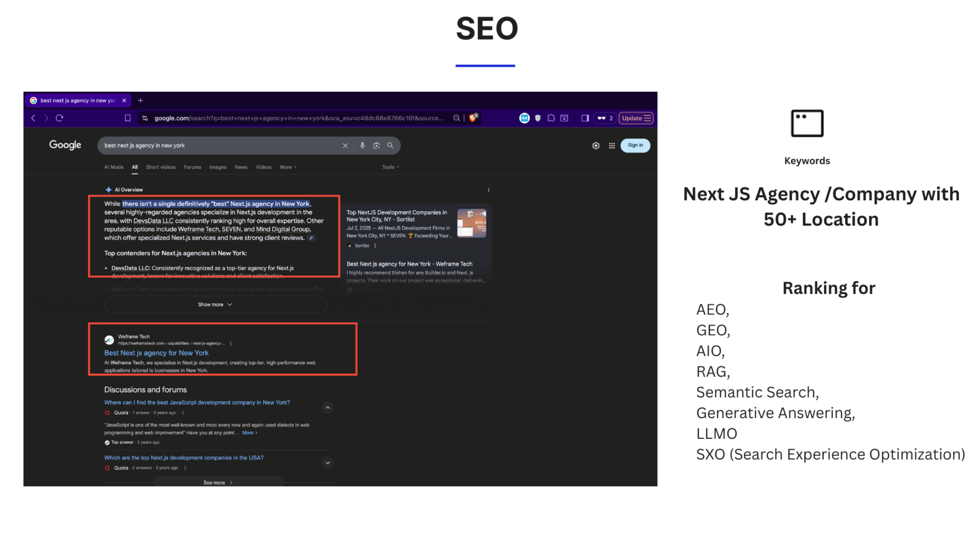
Task: Expand the second Quora discussion chevron
Action: (x=328, y=463)
